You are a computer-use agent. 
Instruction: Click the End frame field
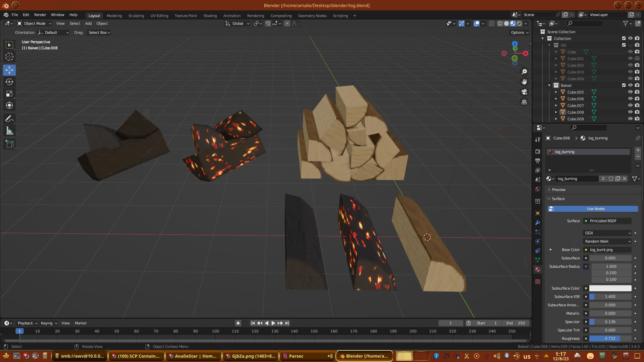[516, 323]
